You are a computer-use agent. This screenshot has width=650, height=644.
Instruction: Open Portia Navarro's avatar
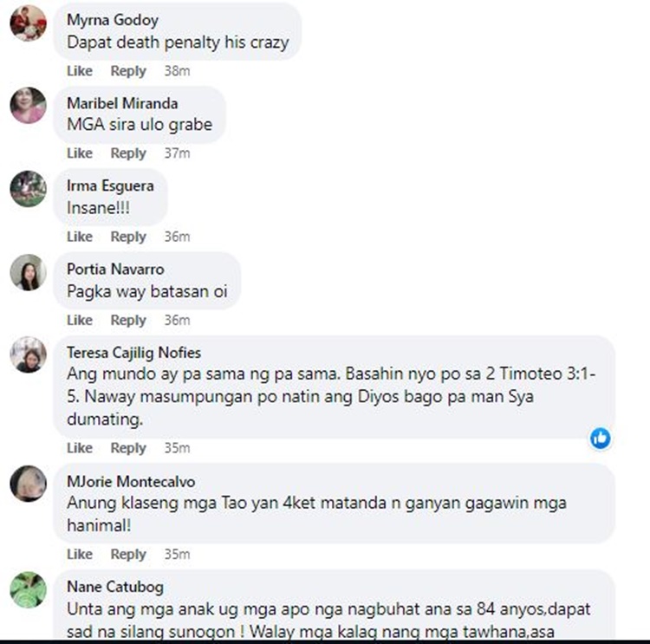pos(29,272)
